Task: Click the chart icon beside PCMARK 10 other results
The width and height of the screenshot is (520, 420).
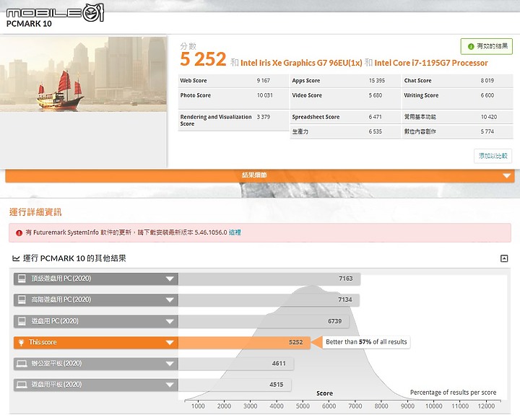Action: [16, 258]
